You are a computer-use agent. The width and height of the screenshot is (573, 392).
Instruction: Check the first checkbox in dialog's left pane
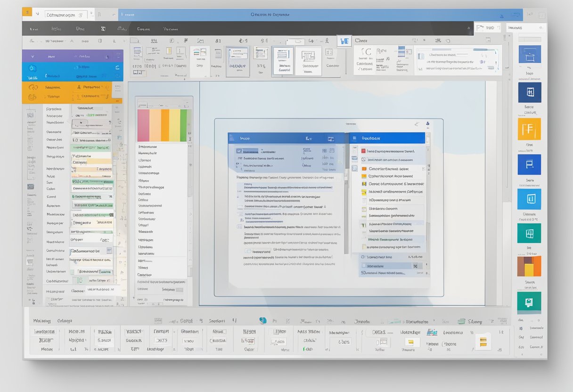pos(239,151)
